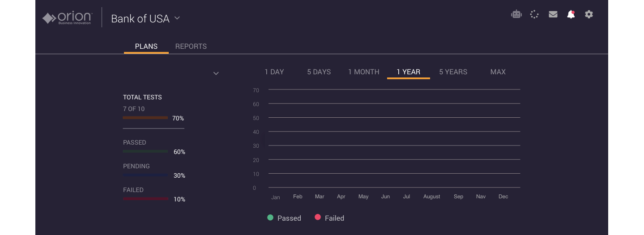Click the Passed progress bar
The height and width of the screenshot is (235, 644).
[145, 151]
